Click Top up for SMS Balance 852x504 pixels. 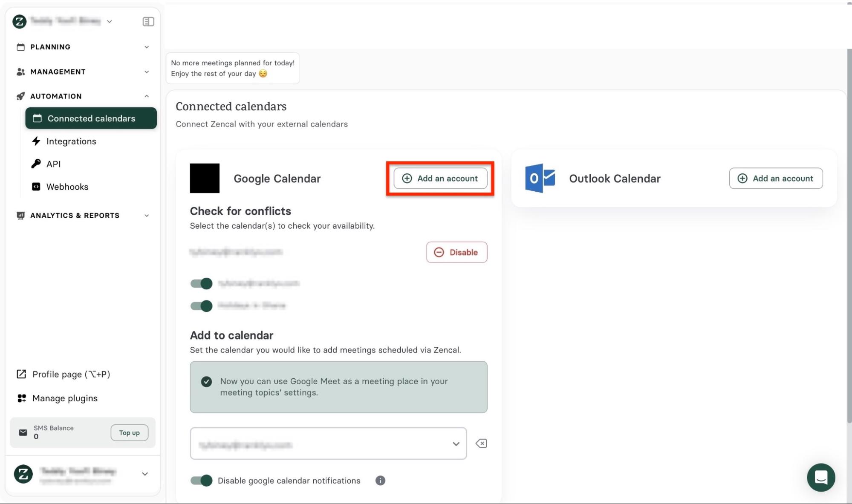coord(129,432)
